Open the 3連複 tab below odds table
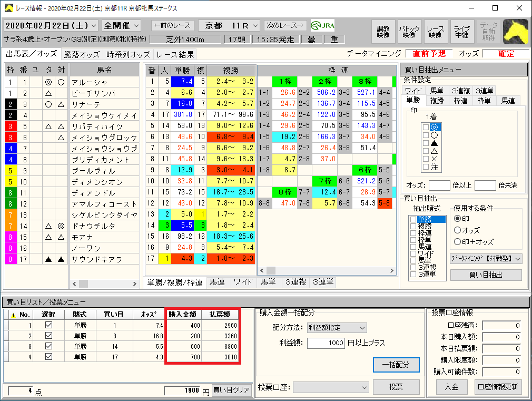Screen dimensions: 532x401 tap(295, 282)
